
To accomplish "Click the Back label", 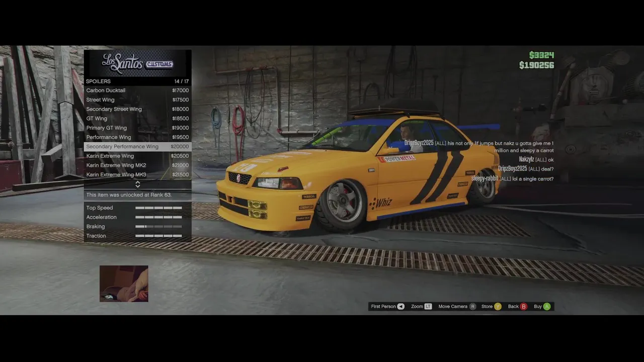I will [513, 306].
